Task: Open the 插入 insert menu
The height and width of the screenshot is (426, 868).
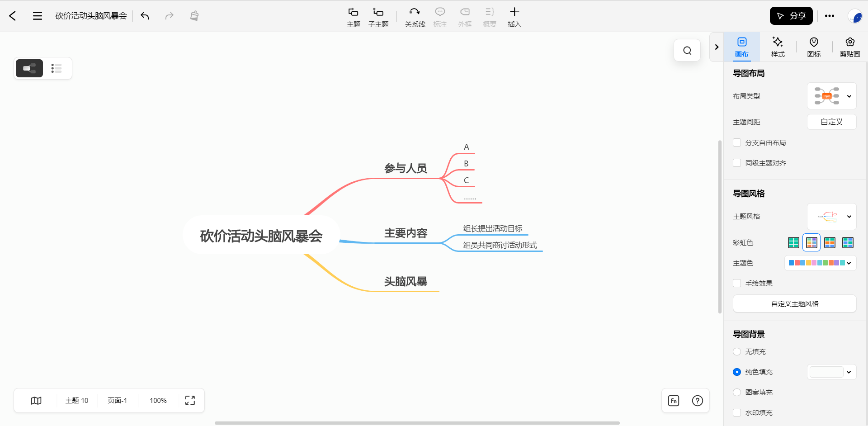Action: pos(514,17)
